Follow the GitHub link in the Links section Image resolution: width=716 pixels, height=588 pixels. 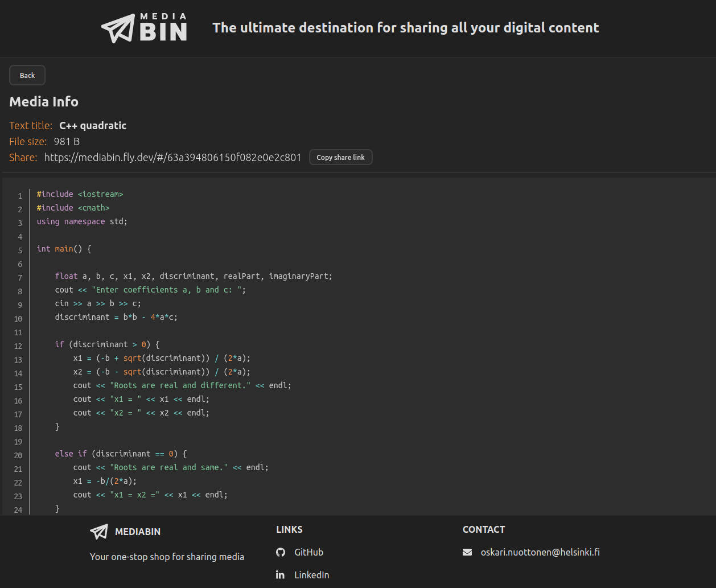(x=309, y=552)
